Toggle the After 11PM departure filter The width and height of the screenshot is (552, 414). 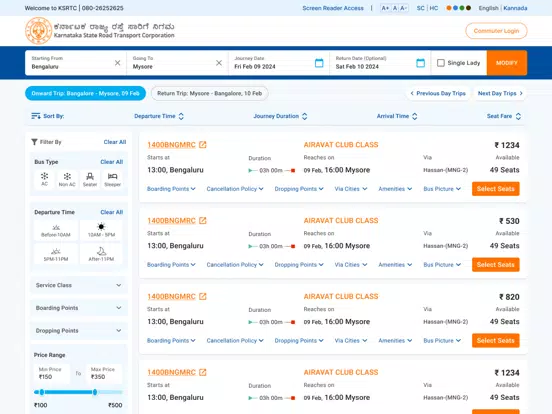tap(101, 254)
